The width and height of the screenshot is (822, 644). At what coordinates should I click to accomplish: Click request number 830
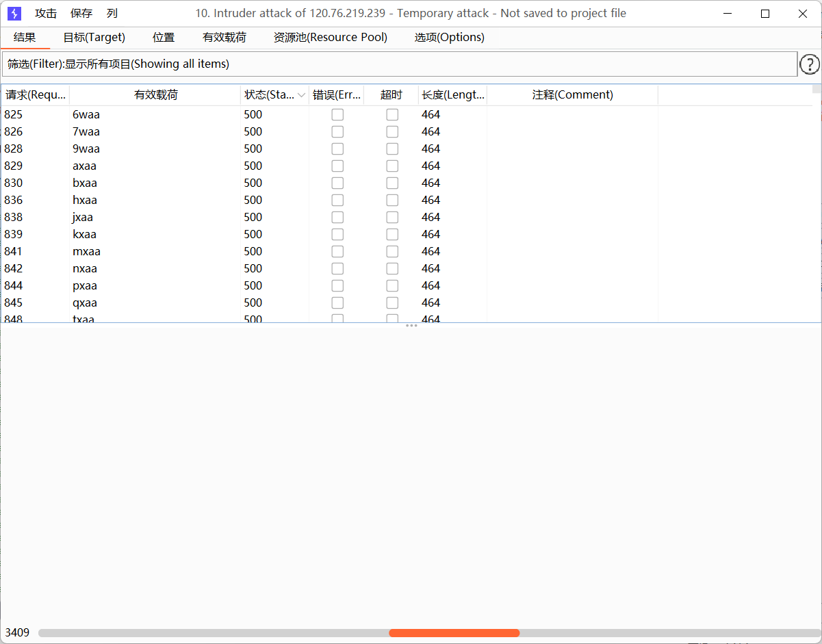click(14, 183)
